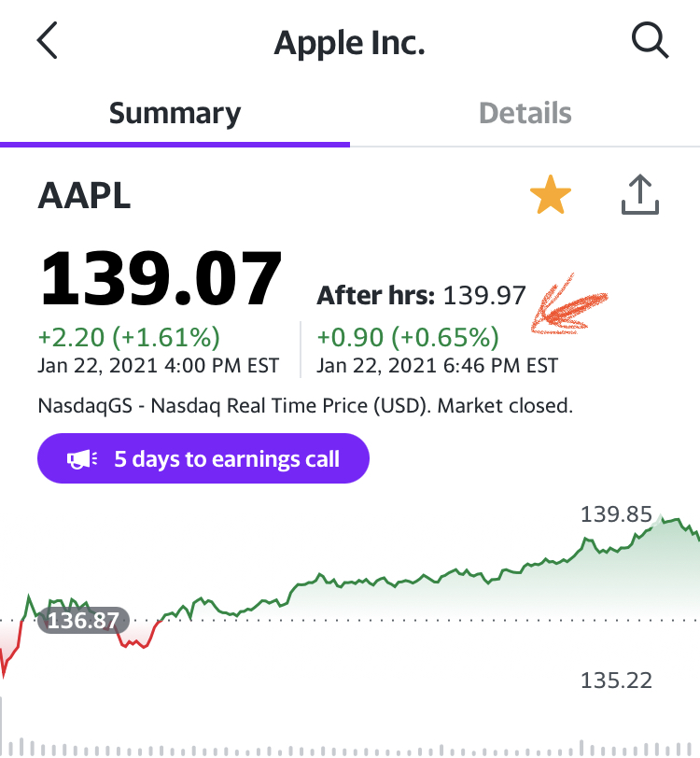Tap the +0.90 (+0.65%) after-hours change
This screenshot has width=700, height=758.
(408, 336)
